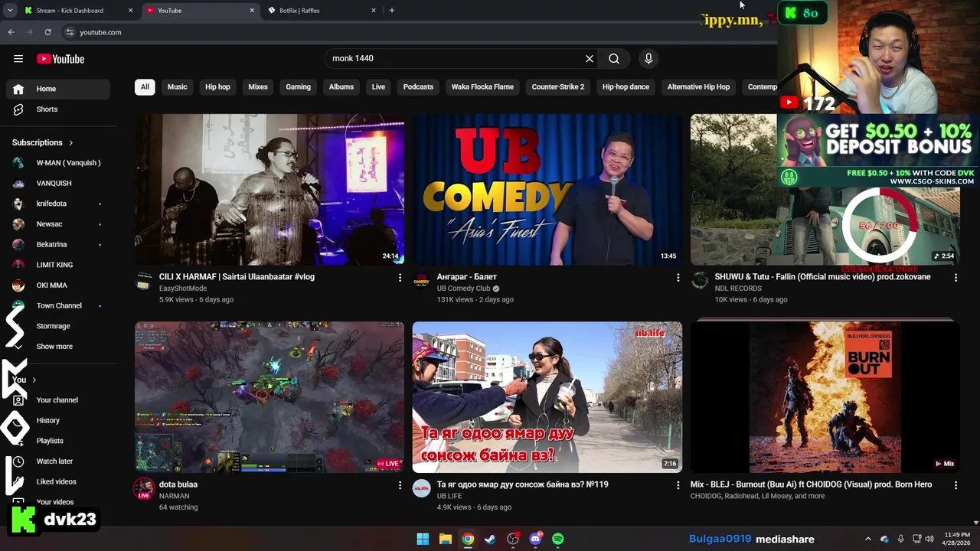Open dota bulaa live stream thumbnail

click(269, 396)
